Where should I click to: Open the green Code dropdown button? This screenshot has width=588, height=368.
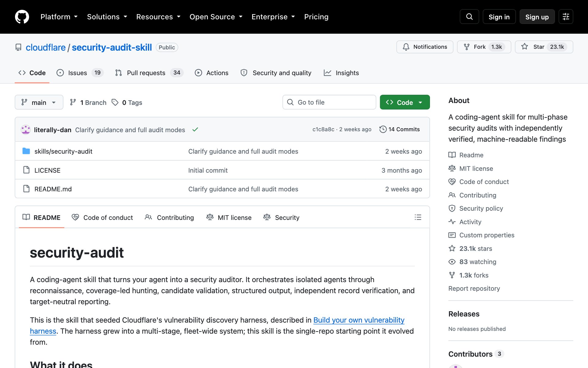(x=405, y=102)
